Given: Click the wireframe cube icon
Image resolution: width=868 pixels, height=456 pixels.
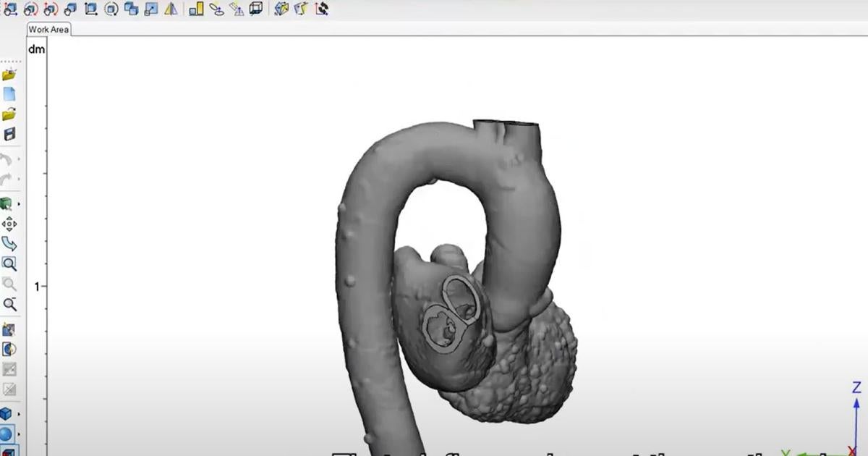Looking at the screenshot, I should 256,9.
